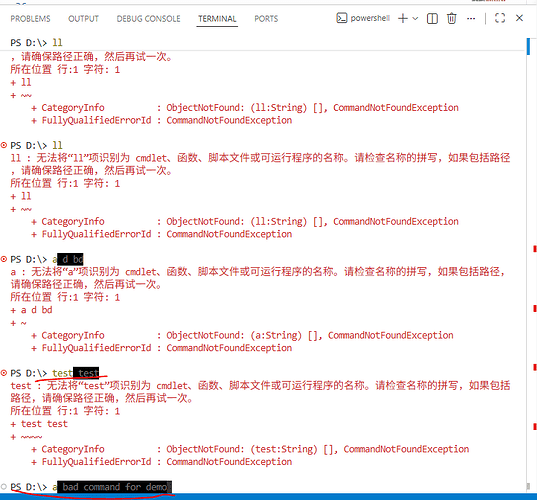Click the first 'PS D:\> ll' prompt line

pyautogui.click(x=36, y=42)
